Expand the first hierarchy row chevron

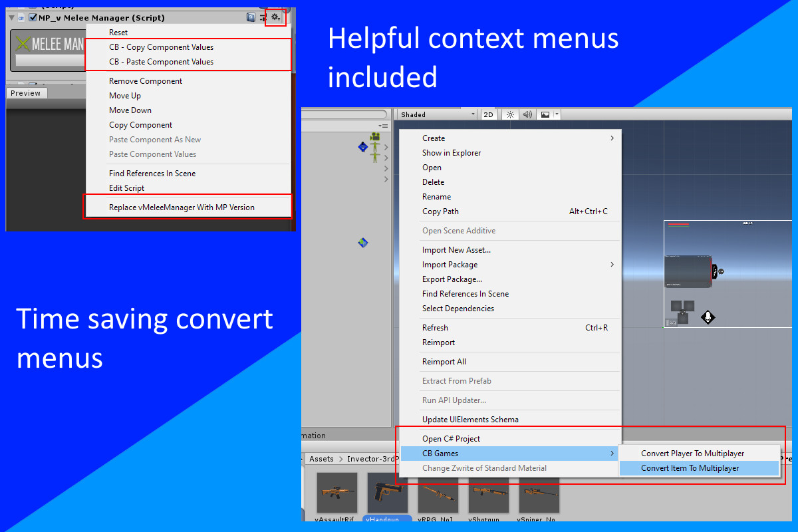(386, 147)
